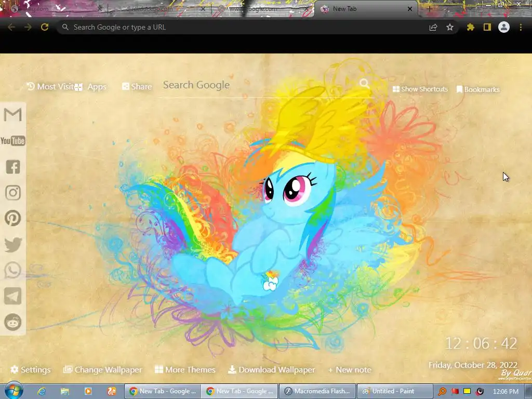Click More Themes

coord(185,369)
